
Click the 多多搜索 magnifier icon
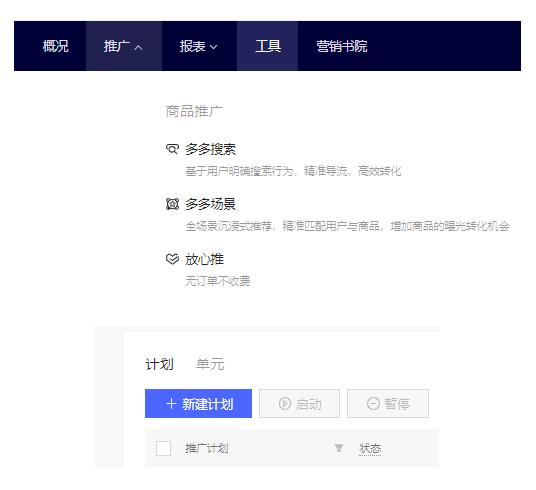tap(172, 149)
